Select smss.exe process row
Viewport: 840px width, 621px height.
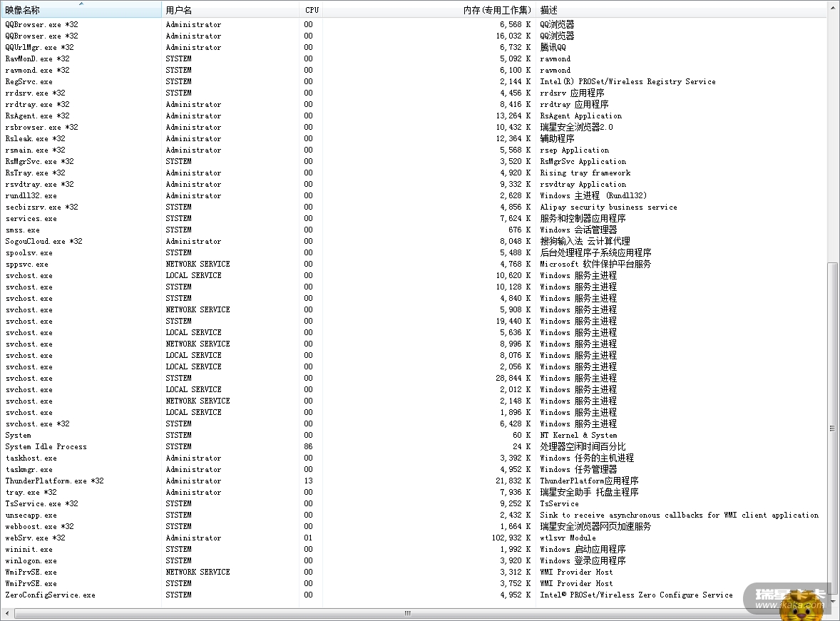pos(413,230)
